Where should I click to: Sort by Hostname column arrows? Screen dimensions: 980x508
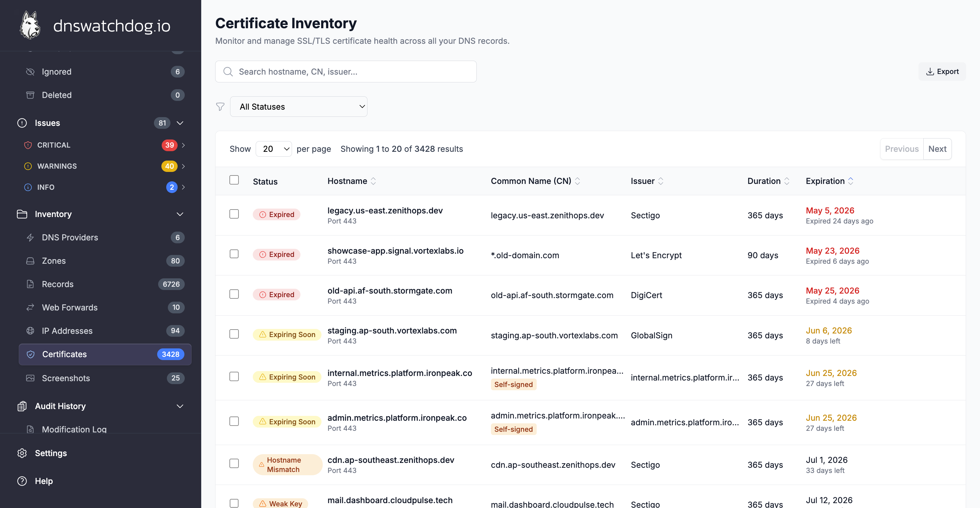point(373,181)
